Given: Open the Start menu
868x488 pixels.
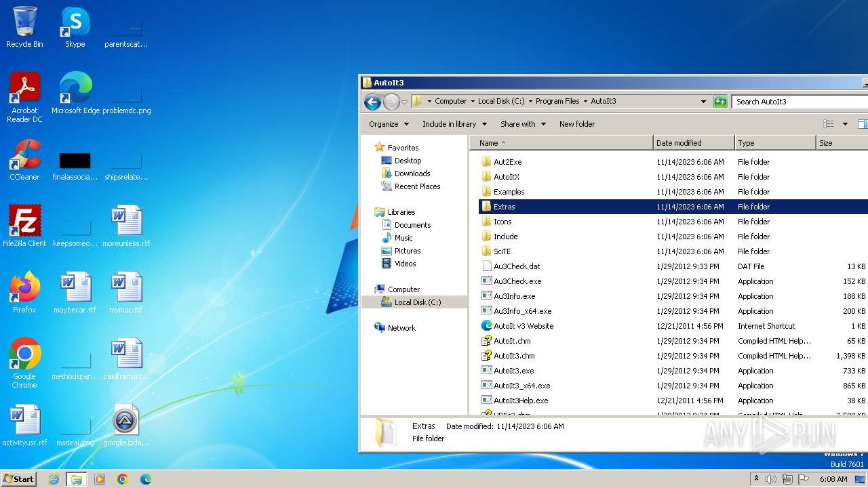Looking at the screenshot, I should pyautogui.click(x=19, y=479).
